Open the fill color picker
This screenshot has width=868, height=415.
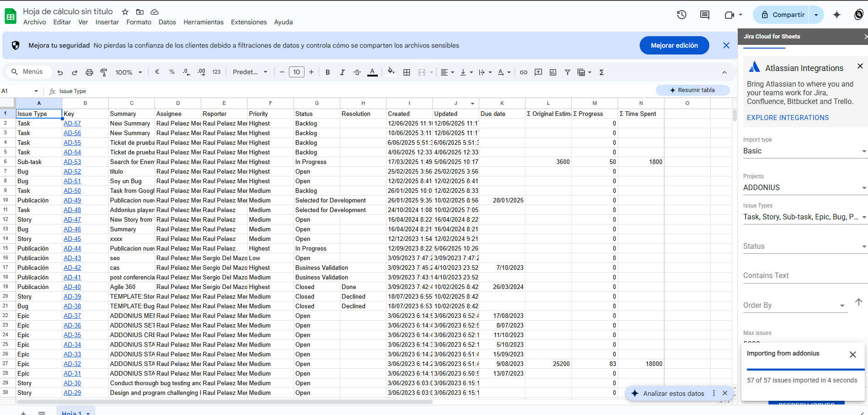coord(391,72)
